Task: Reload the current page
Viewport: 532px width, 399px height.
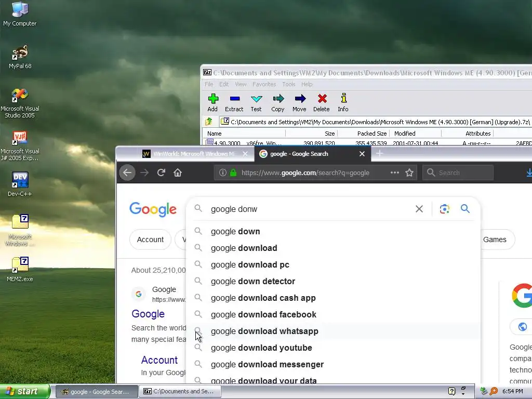Action: (161, 172)
